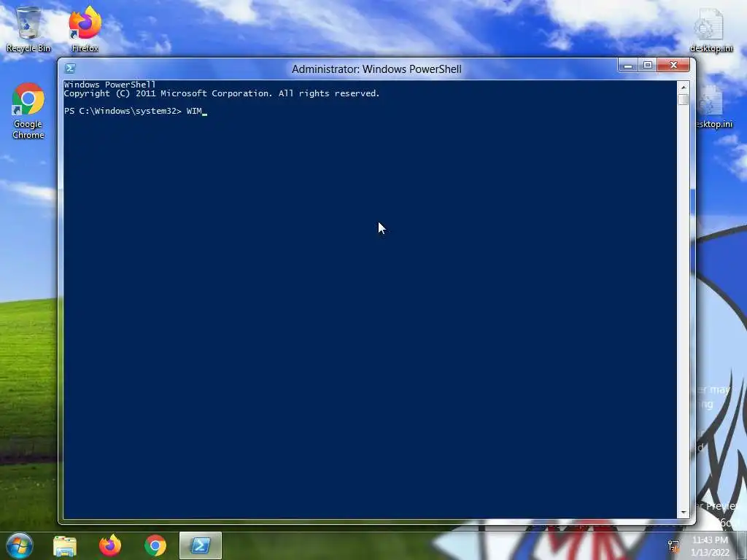Click the Copyright Microsoft Corporation line
The height and width of the screenshot is (560, 747).
222,94
